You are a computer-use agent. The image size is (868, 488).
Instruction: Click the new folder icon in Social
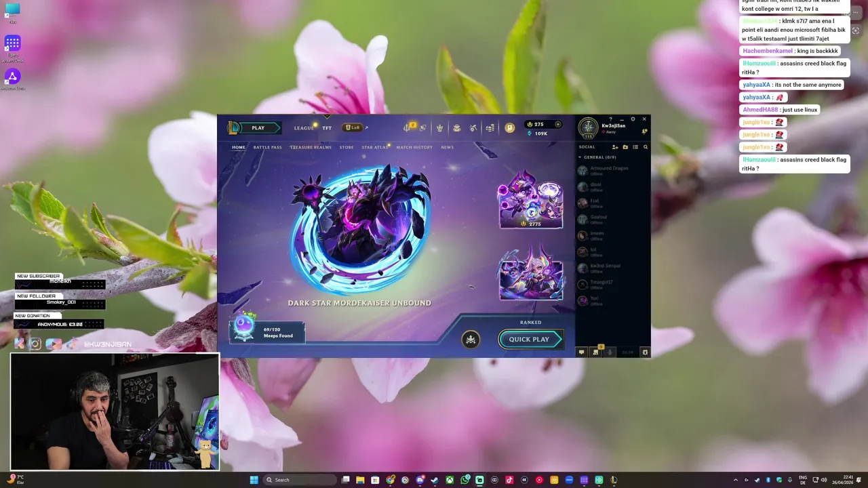(625, 147)
